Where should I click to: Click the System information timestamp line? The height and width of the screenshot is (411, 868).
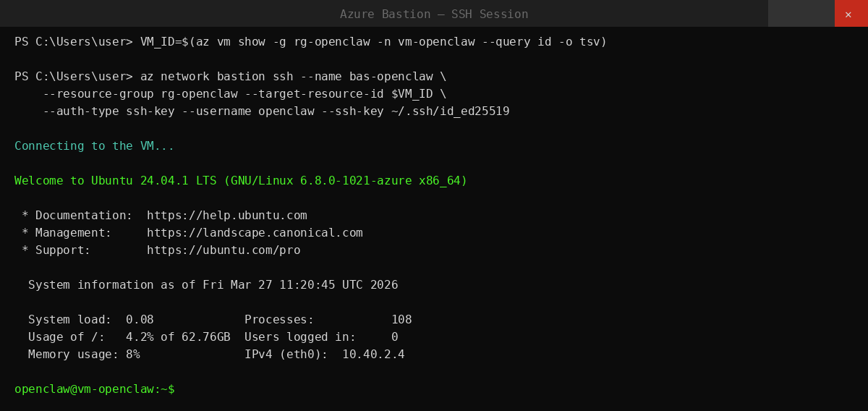coord(213,285)
